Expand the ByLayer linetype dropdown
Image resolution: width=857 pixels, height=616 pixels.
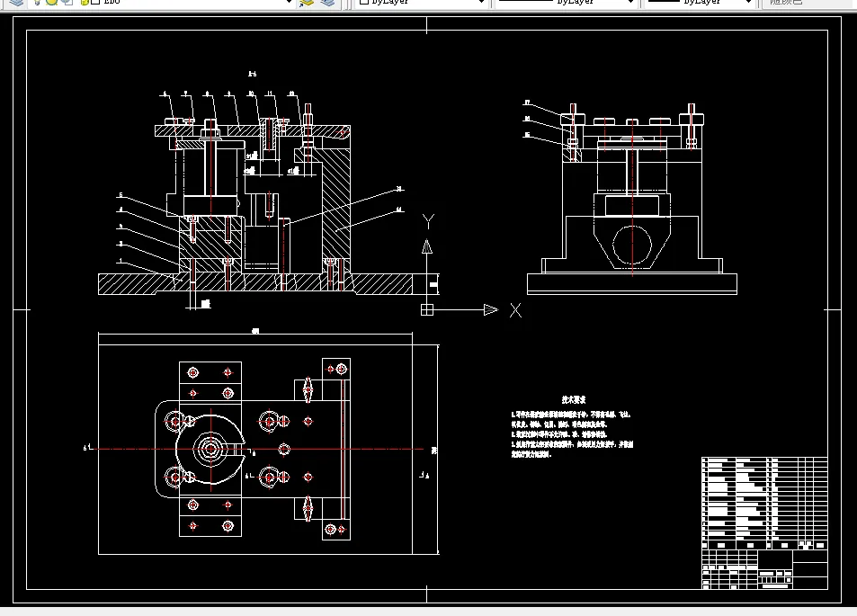[x=630, y=2]
